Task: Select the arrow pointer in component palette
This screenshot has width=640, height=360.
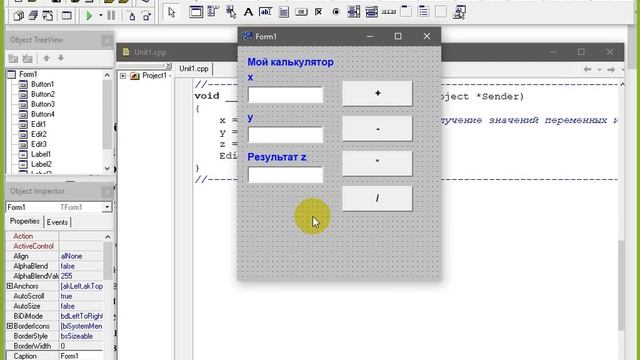Action: (171, 12)
